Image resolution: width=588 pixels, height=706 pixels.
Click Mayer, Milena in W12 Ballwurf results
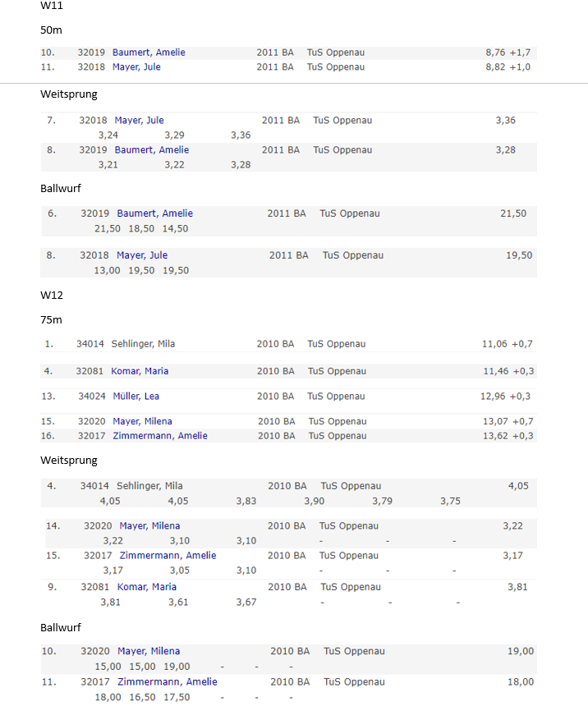pos(149,652)
